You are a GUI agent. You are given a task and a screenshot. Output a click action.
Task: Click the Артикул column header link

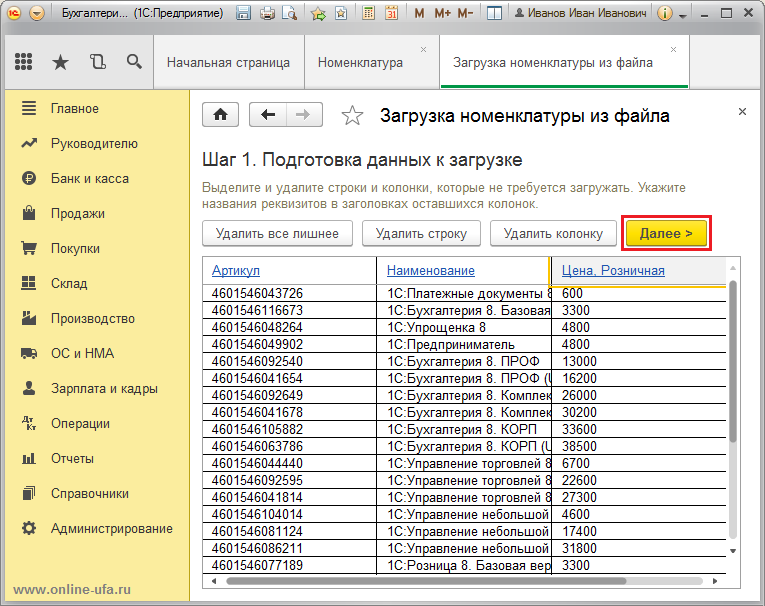point(236,270)
